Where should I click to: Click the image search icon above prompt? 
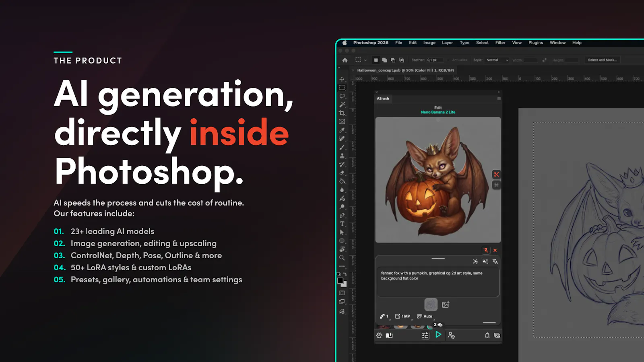tap(485, 261)
